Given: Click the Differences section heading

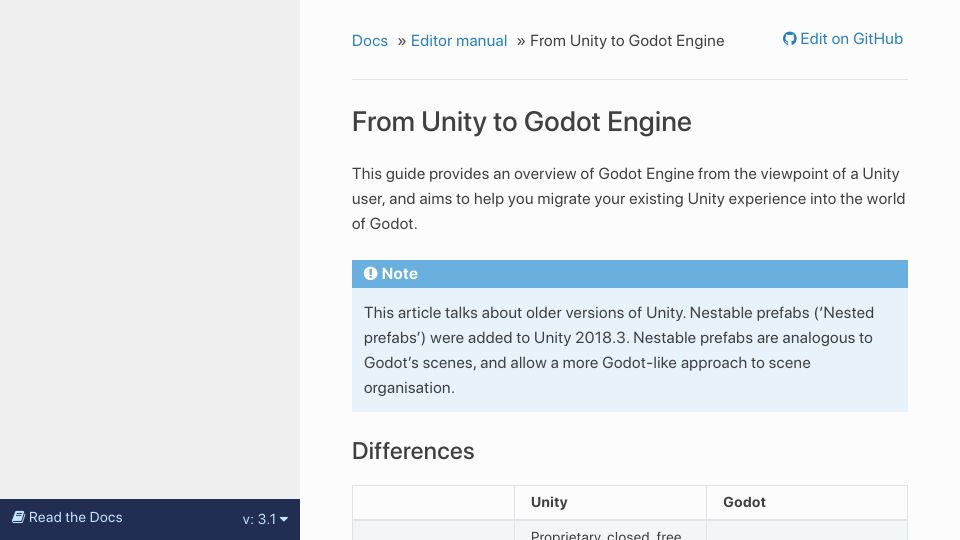Looking at the screenshot, I should click(413, 451).
